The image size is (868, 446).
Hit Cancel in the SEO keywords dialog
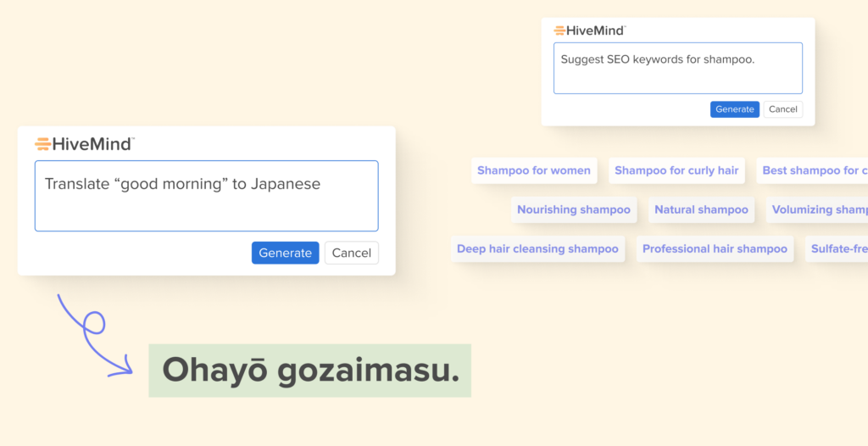(782, 109)
